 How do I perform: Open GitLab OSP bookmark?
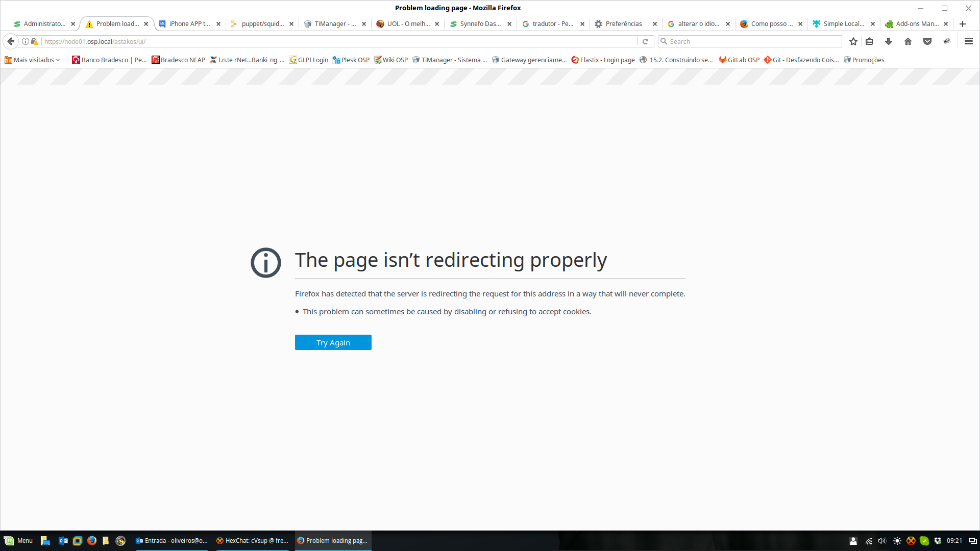click(x=739, y=60)
